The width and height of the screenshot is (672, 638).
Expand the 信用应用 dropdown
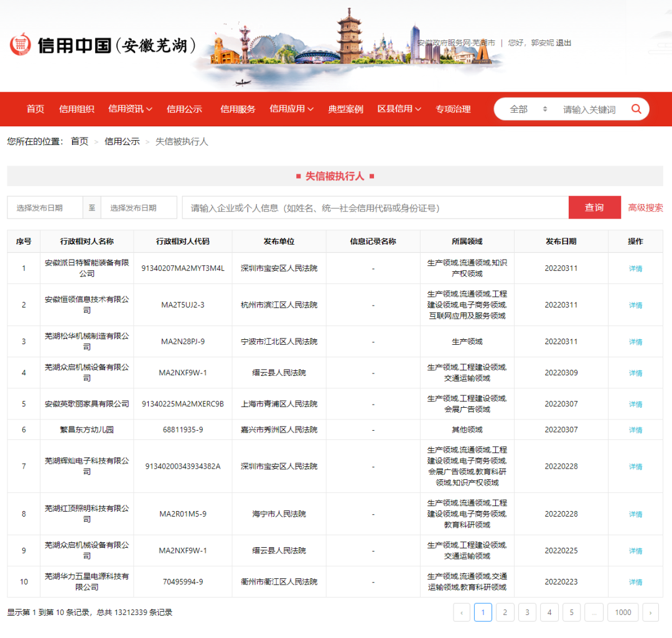(287, 109)
